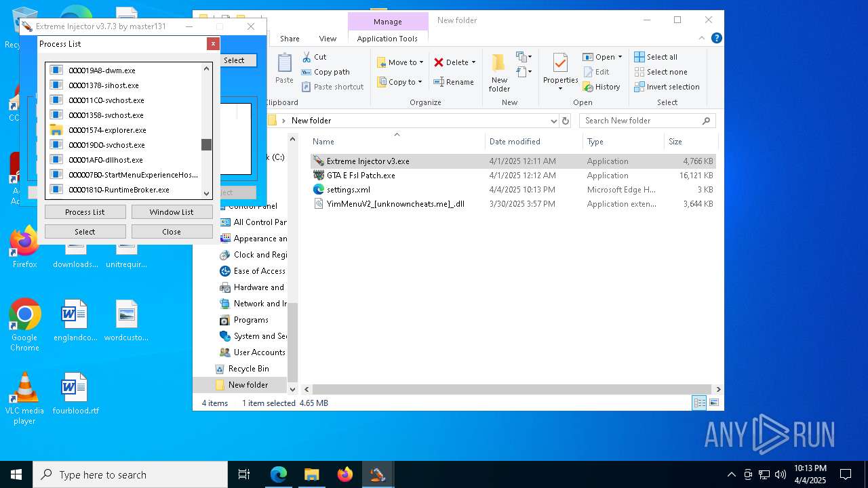The height and width of the screenshot is (488, 868).
Task: Click Cut in Explorer ribbon
Action: (314, 57)
